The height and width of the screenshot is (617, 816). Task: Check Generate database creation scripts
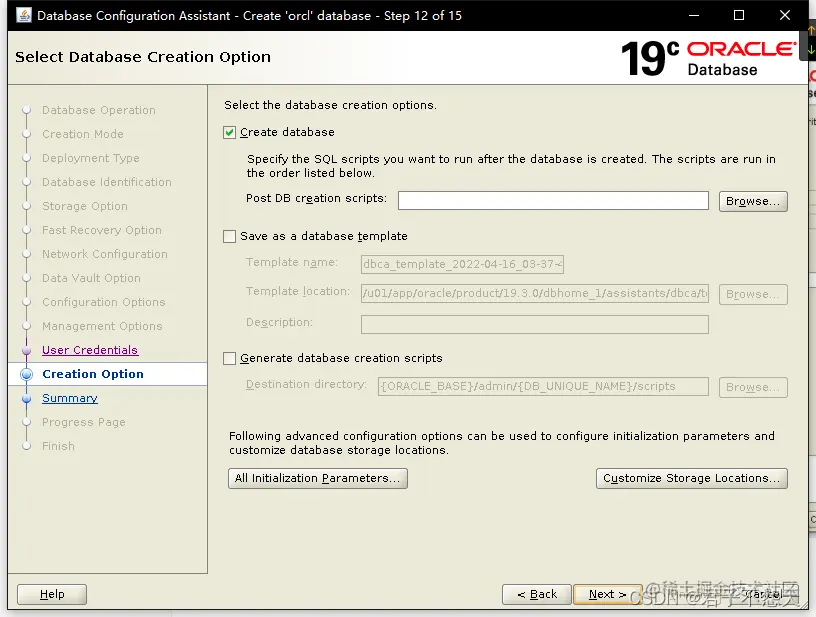pos(230,358)
